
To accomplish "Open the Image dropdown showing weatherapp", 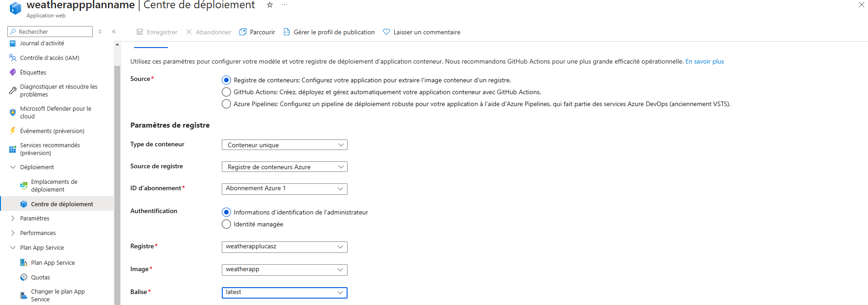I will point(284,270).
